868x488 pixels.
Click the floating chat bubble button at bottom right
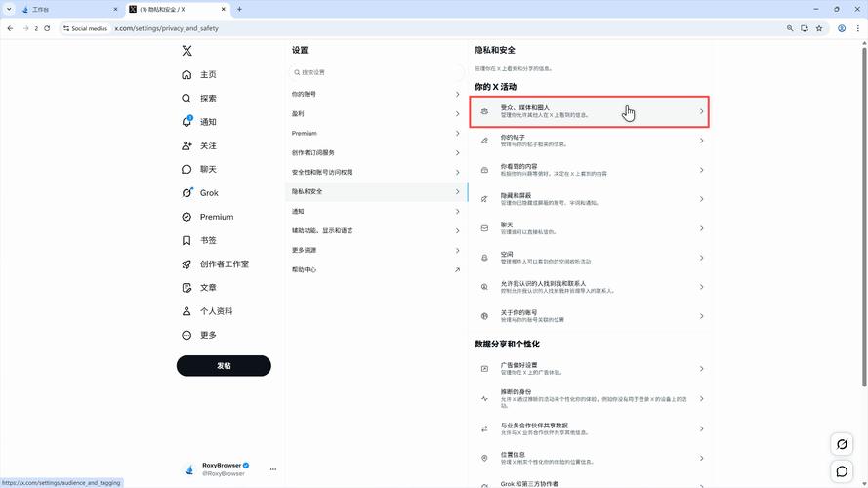[842, 471]
